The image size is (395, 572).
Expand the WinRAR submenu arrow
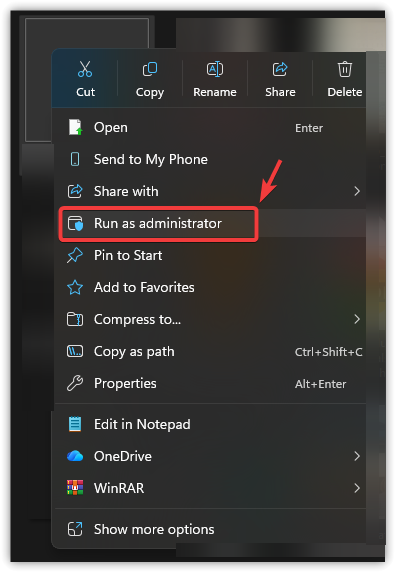357,488
